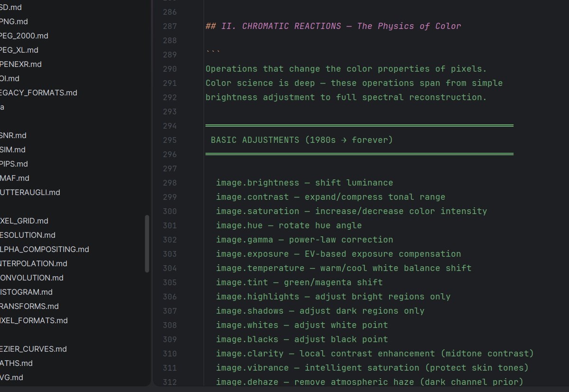The height and width of the screenshot is (392, 569).
Task: Click the 'image.whites — adjust white point' line
Action: (302, 325)
